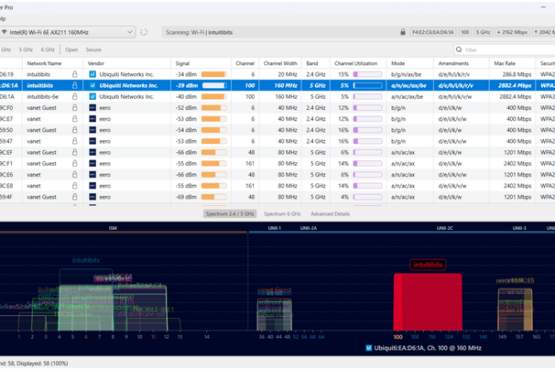Open the Advanced Details tab
Viewport: 555px width, 370px height.
coord(330,214)
